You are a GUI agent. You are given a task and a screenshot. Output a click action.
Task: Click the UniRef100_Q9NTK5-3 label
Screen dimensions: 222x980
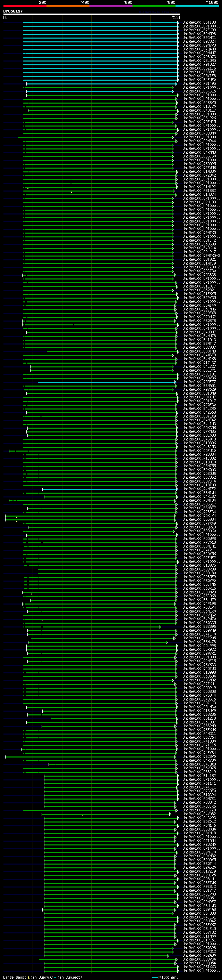(201, 256)
